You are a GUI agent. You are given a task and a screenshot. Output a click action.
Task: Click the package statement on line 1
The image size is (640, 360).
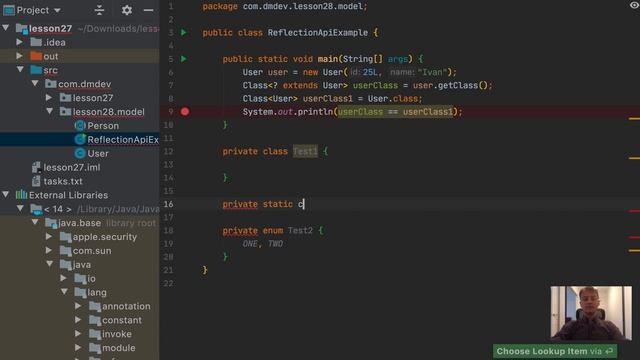coord(285,7)
